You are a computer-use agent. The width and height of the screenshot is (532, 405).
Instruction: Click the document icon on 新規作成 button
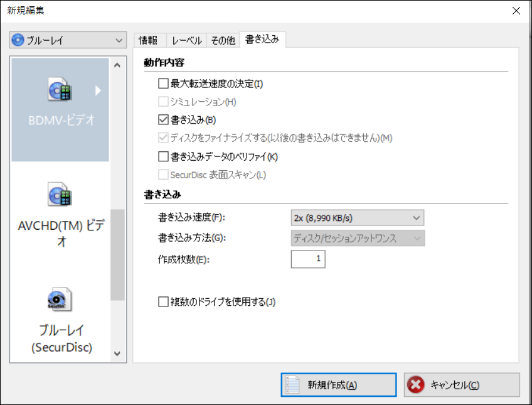(x=292, y=384)
